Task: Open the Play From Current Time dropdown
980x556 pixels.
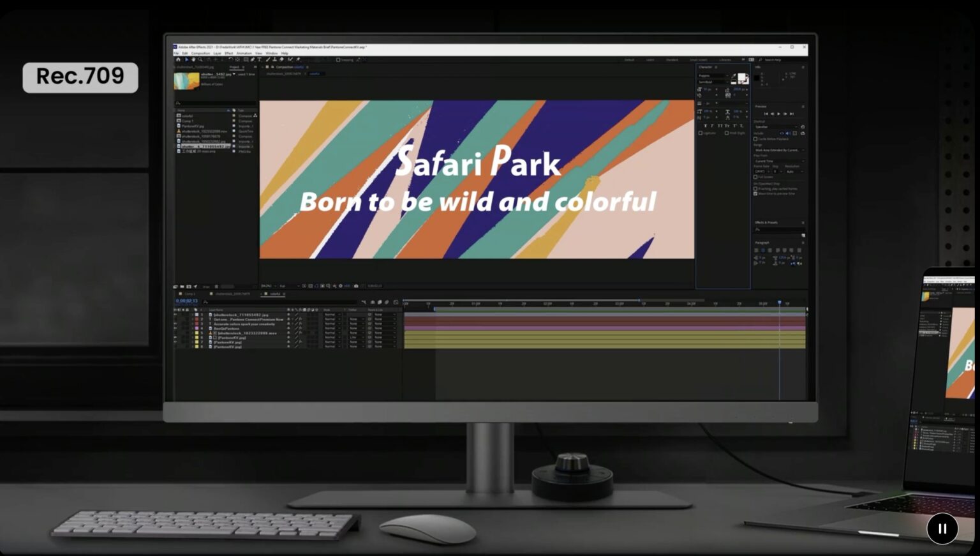Action: point(778,161)
